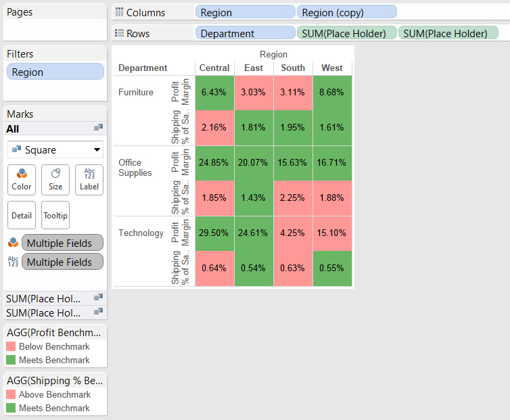Click the Furniture Central 6.43% cell
Viewport: 510px width, 420px height.
[x=214, y=93]
